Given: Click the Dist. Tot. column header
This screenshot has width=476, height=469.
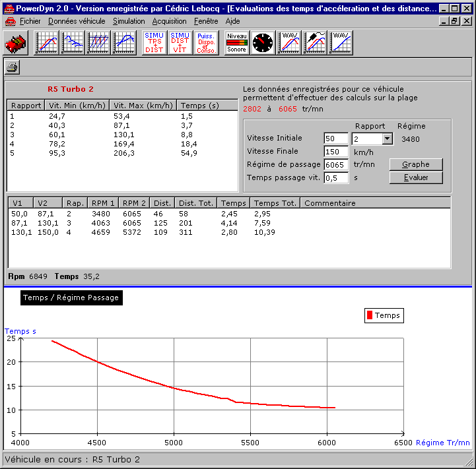Looking at the screenshot, I should [196, 203].
